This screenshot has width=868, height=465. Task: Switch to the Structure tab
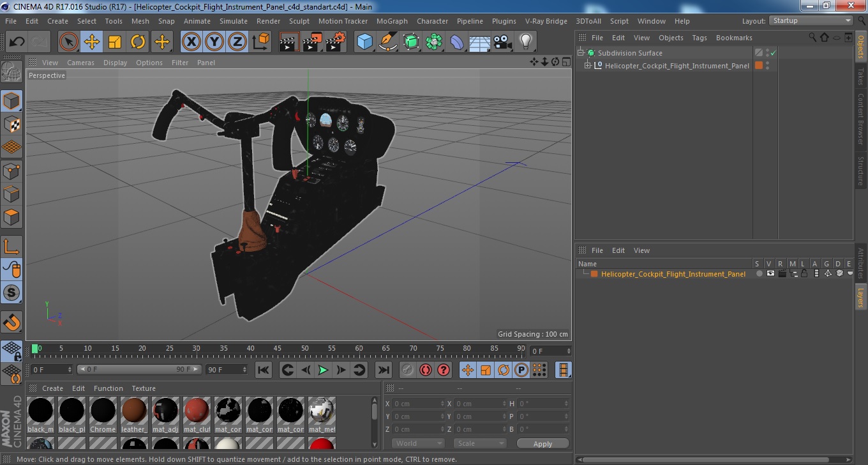click(x=860, y=170)
